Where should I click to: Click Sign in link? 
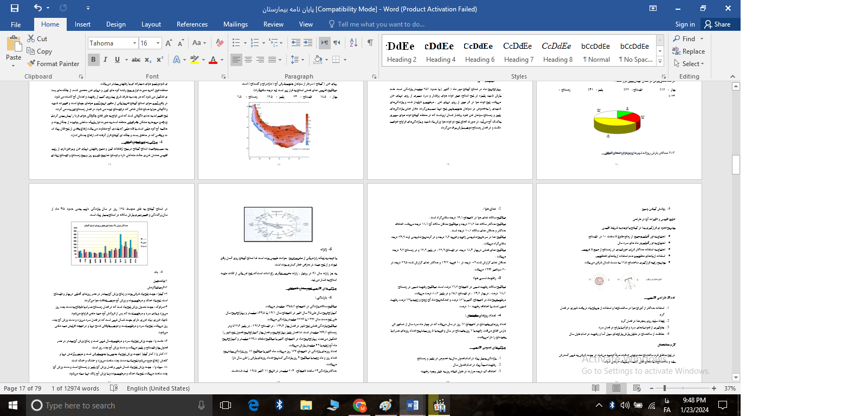tap(685, 24)
